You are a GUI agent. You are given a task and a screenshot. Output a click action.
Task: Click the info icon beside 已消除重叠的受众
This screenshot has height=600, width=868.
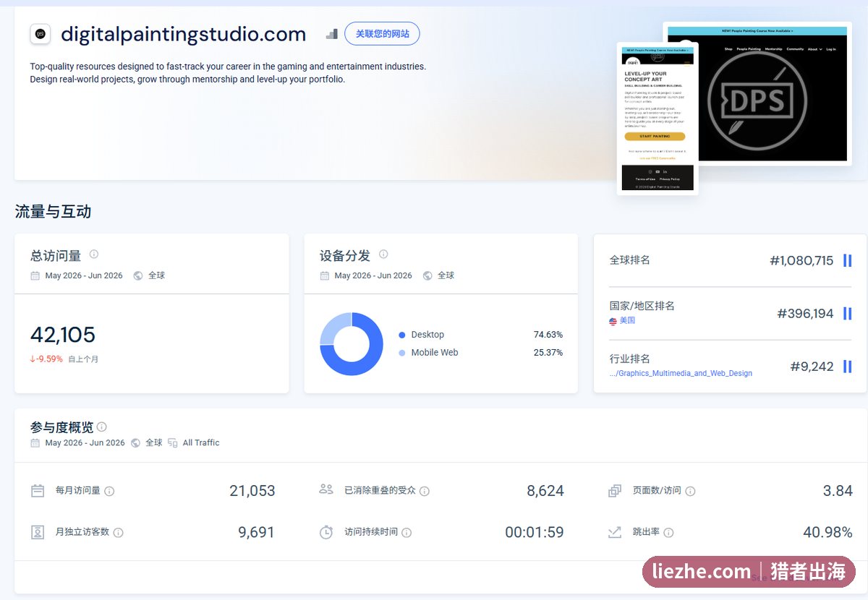pyautogui.click(x=425, y=491)
